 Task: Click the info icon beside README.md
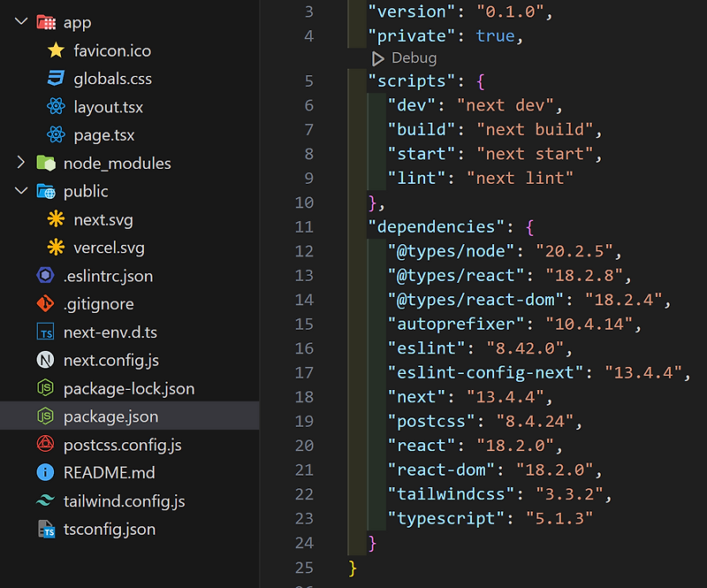44,473
